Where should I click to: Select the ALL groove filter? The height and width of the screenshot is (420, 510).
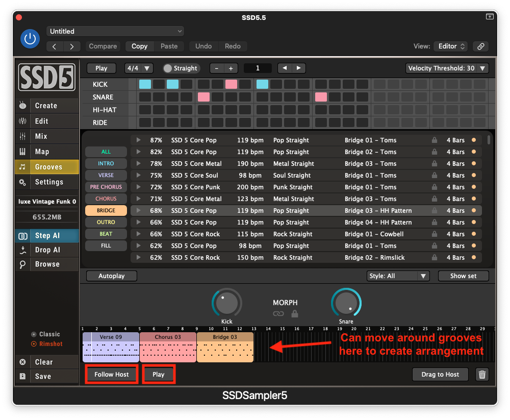[106, 152]
